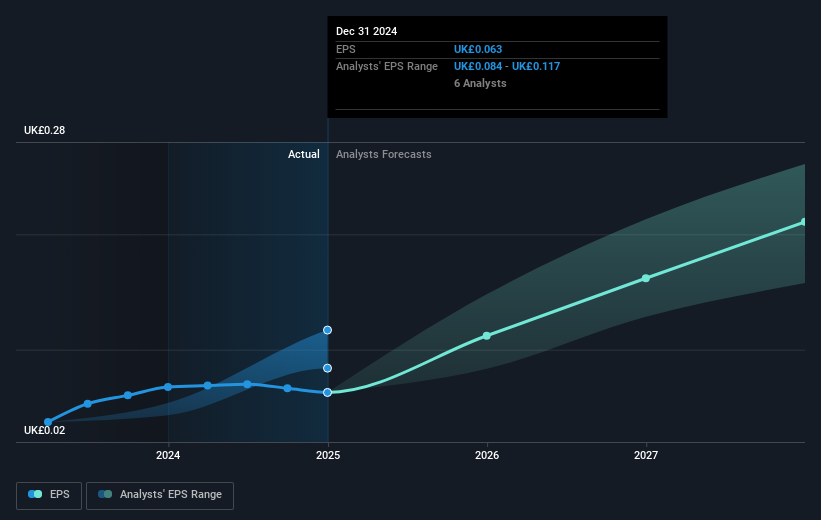Click the 2026 x-axis label
821x520 pixels.
point(487,455)
